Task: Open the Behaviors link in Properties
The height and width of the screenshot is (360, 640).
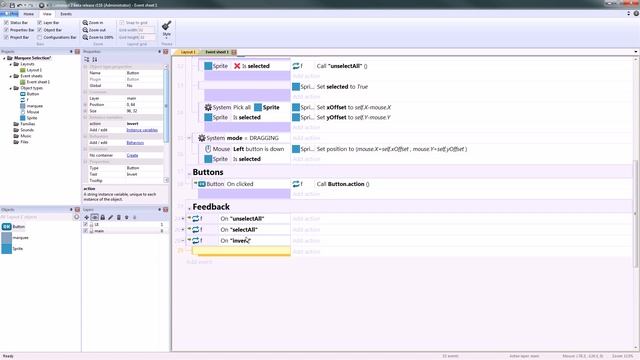Action: pyautogui.click(x=135, y=143)
